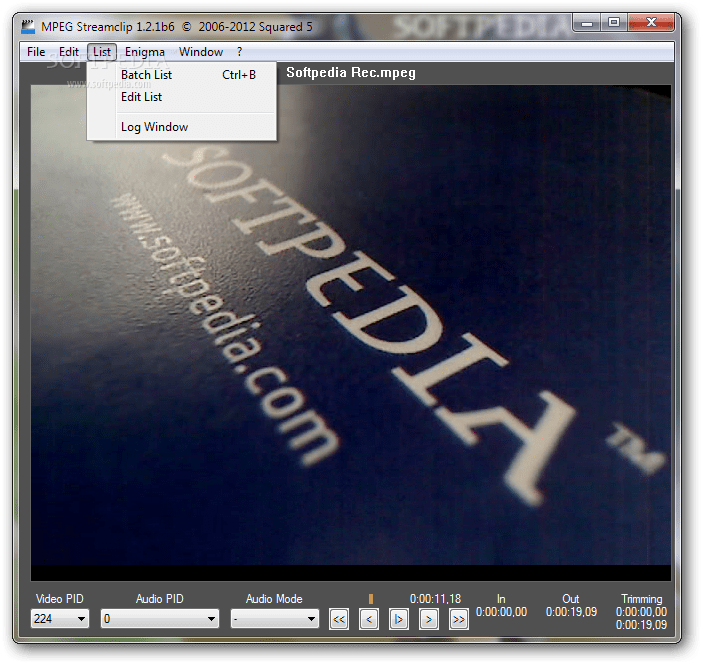Click the Trimming label

[642, 599]
